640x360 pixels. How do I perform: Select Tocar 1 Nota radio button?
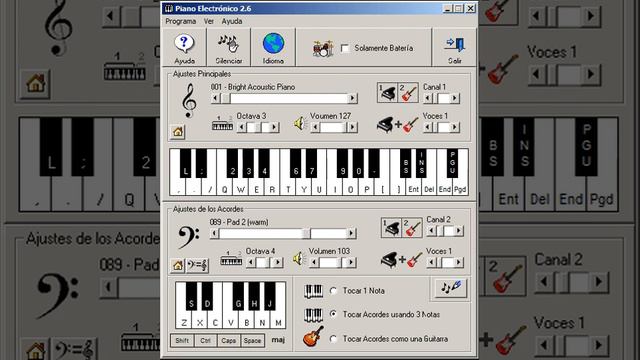tap(333, 291)
